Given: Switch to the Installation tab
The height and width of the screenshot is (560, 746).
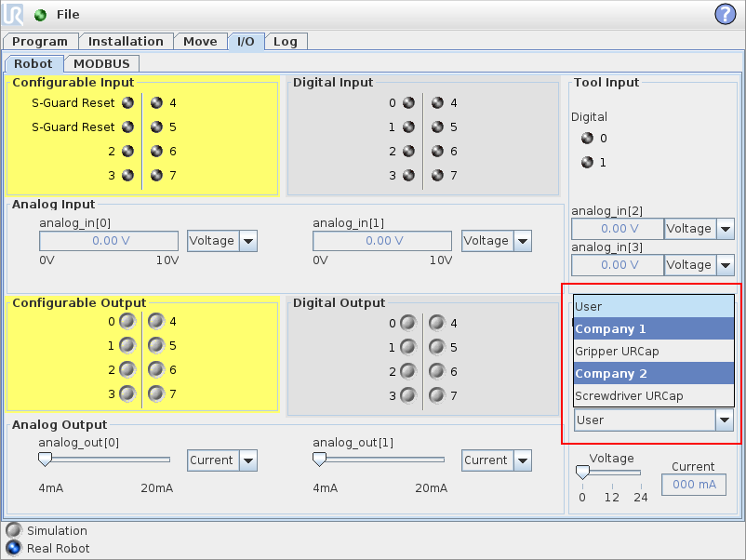Looking at the screenshot, I should point(126,41).
